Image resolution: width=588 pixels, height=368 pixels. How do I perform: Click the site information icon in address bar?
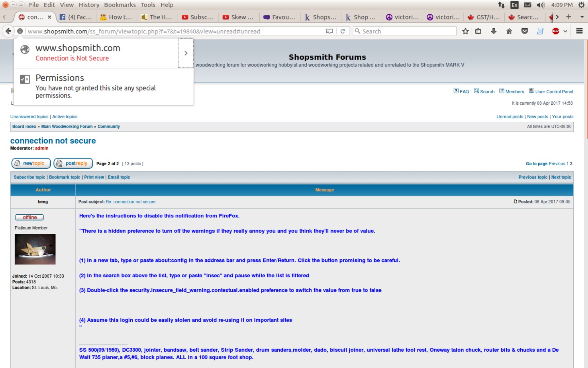coord(20,31)
